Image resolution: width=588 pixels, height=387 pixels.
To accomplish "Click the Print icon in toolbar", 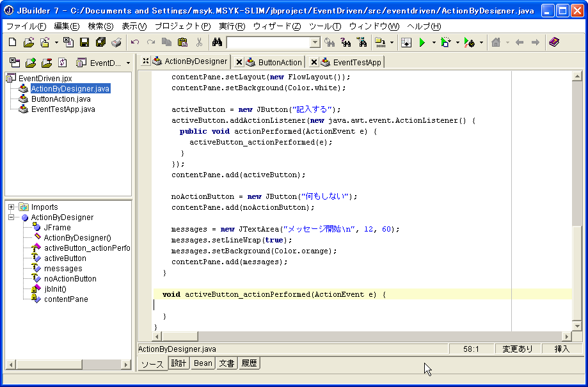I will coord(116,42).
